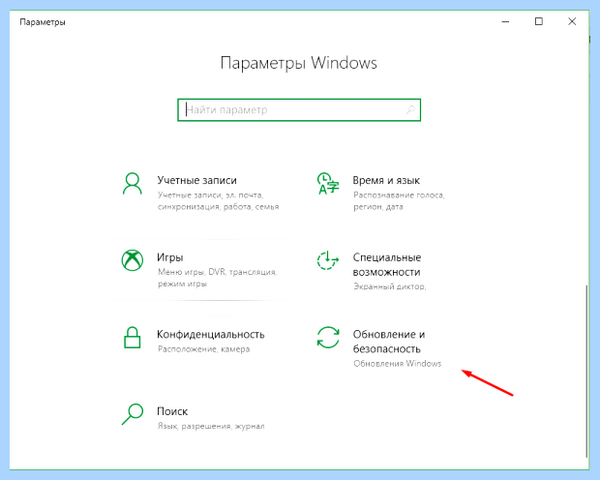
Task: Click the 'Учетные записи' heading
Action: pos(197,180)
